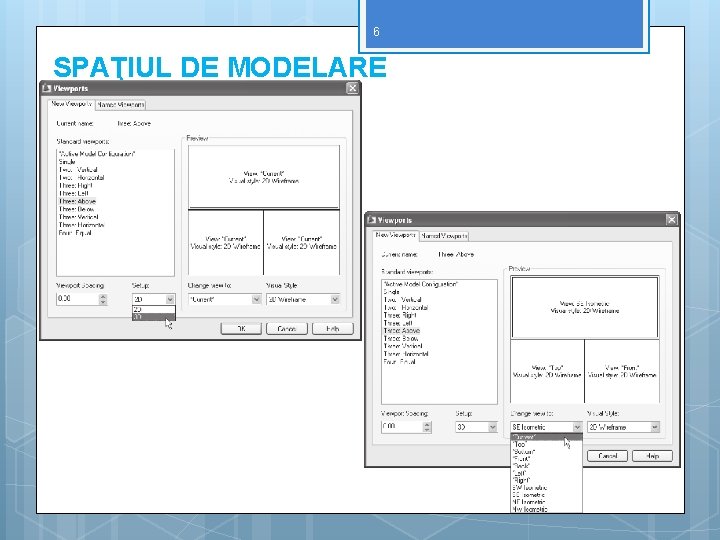Increase Viewport Spacing in lower-right dialog

click(428, 424)
